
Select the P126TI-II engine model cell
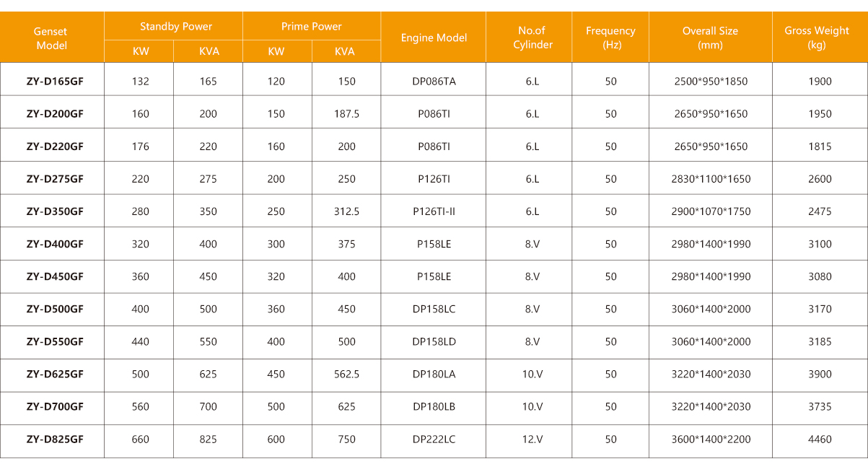click(x=434, y=211)
